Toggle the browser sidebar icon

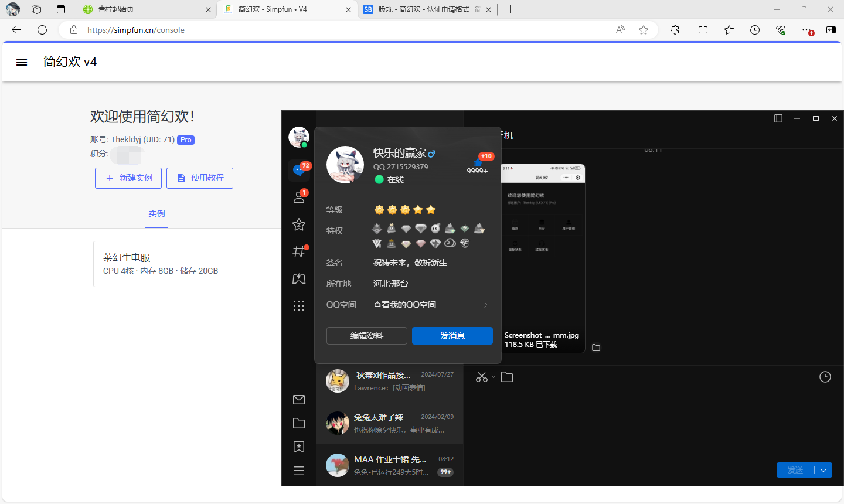tap(831, 30)
